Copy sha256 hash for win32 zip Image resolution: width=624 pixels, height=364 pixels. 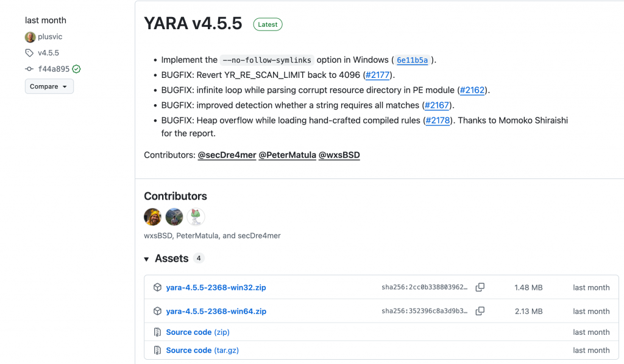[x=480, y=287]
